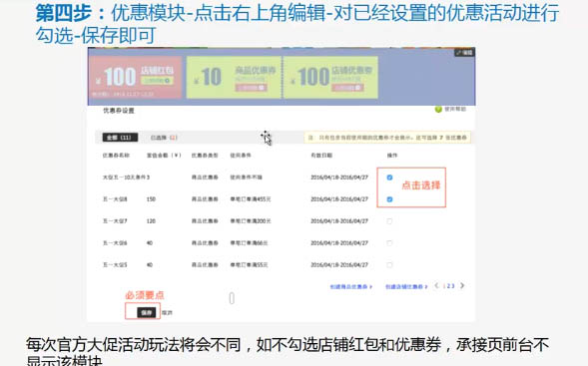588x366 pixels.
Task: Click the face value 150 cell
Action: [x=151, y=199]
